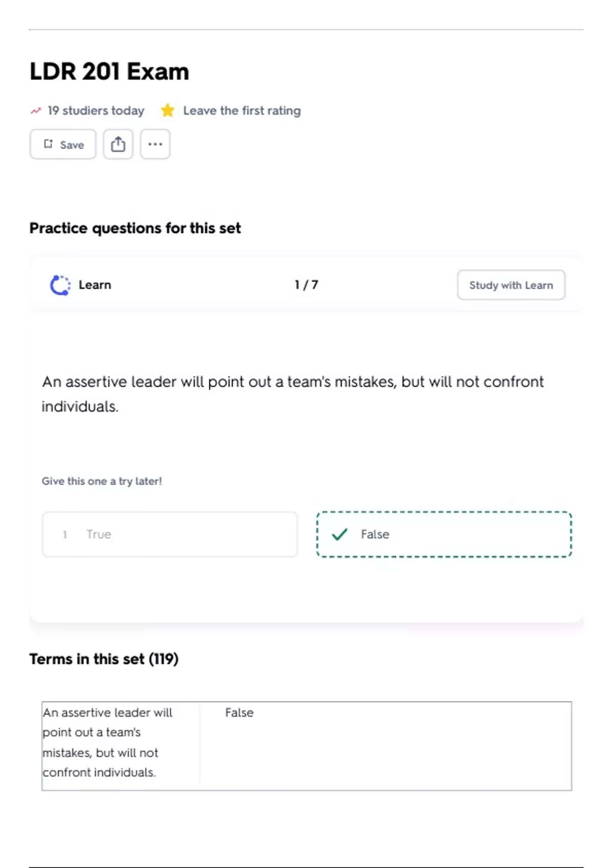Select the True answer option
The width and height of the screenshot is (613, 868).
point(170,534)
